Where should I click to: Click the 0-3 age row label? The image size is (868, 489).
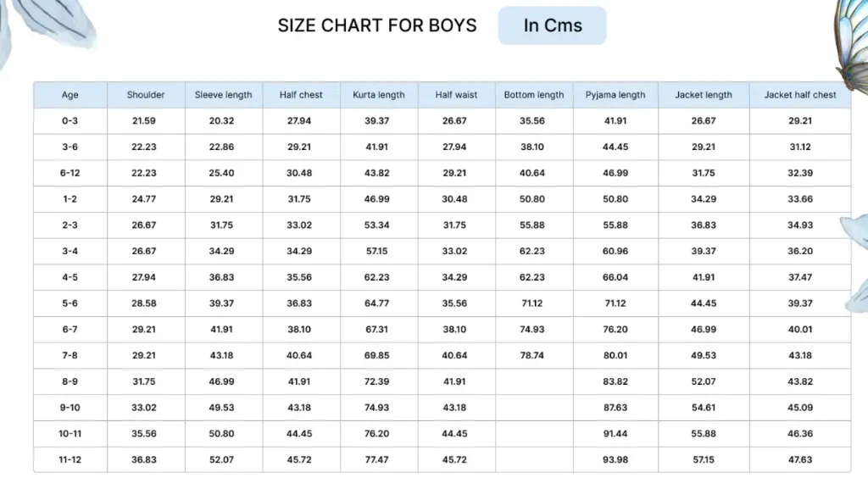[70, 120]
